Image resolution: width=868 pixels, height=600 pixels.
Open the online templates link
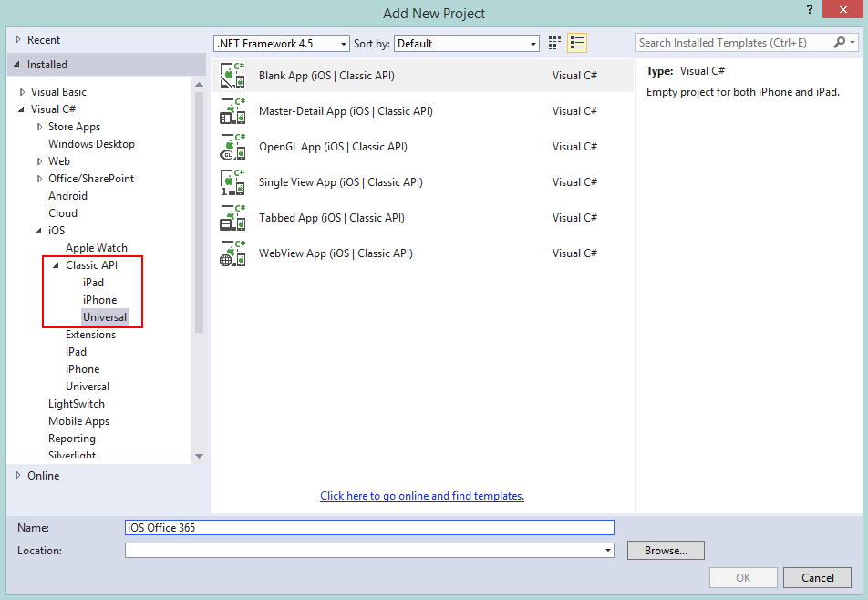(422, 496)
